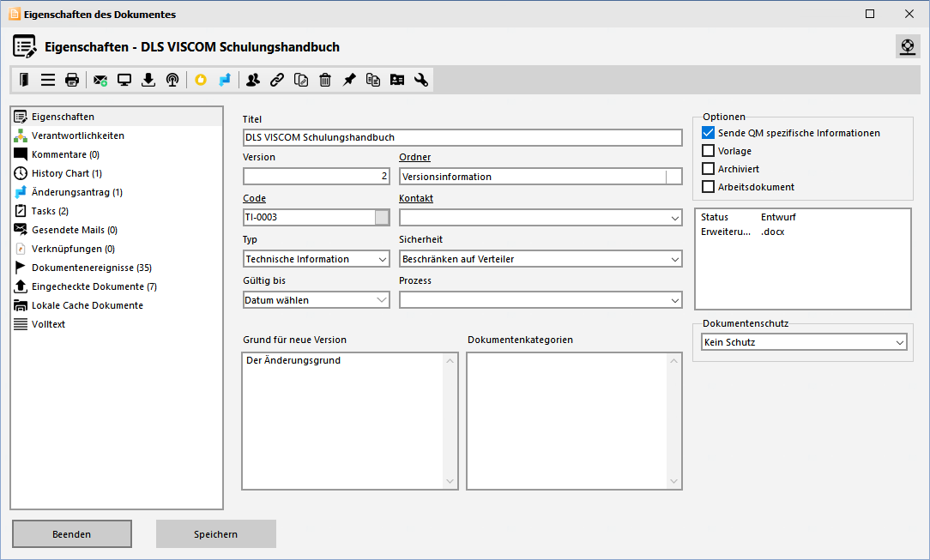Image resolution: width=930 pixels, height=560 pixels.
Task: Expand the Kontakt dropdown
Action: pos(675,218)
